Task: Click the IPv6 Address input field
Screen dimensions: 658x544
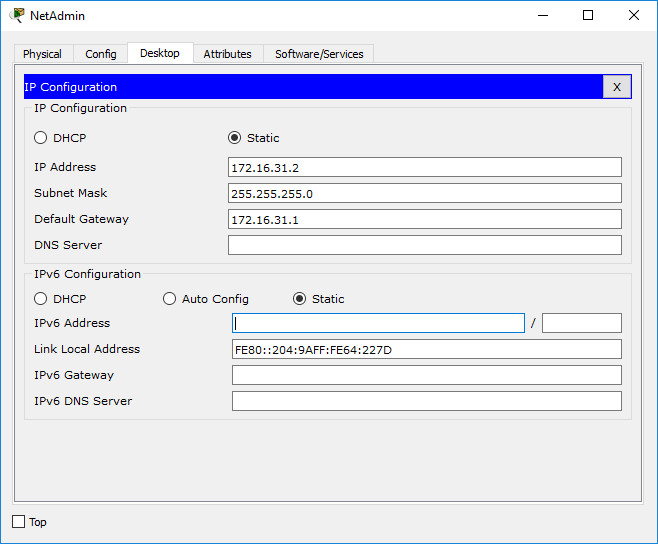Action: pyautogui.click(x=378, y=323)
